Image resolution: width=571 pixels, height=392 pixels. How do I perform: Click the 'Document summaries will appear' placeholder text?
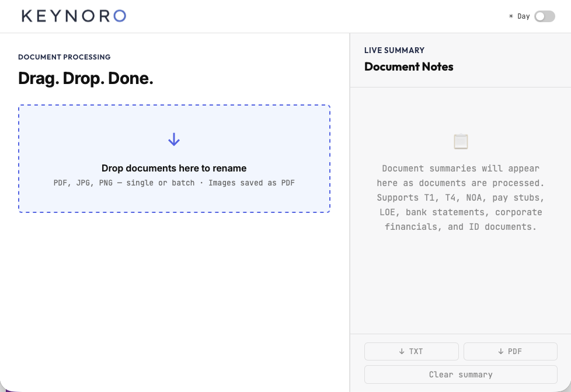point(461,198)
